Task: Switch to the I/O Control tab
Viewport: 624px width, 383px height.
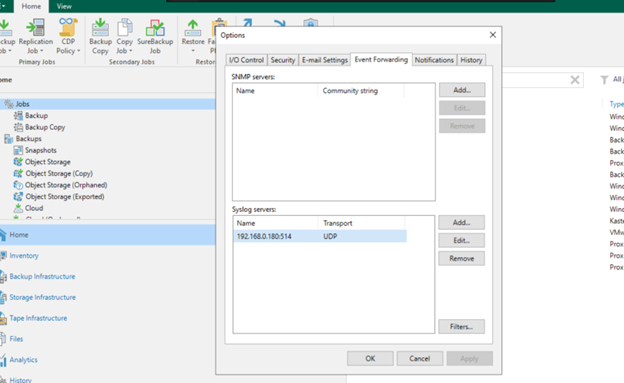Action: pos(246,60)
